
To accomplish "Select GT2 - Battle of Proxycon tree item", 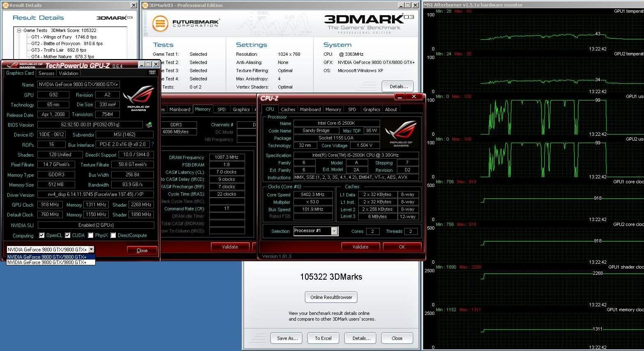I will pyautogui.click(x=67, y=43).
